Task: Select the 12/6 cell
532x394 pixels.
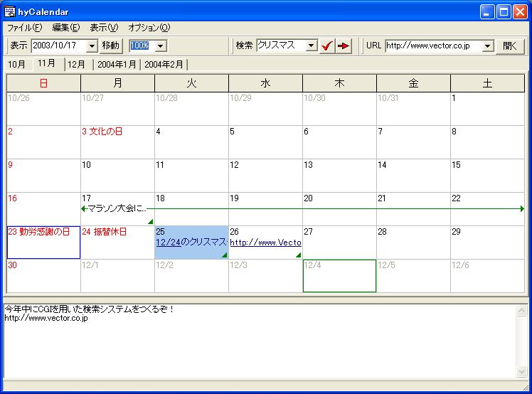Action: (487, 275)
